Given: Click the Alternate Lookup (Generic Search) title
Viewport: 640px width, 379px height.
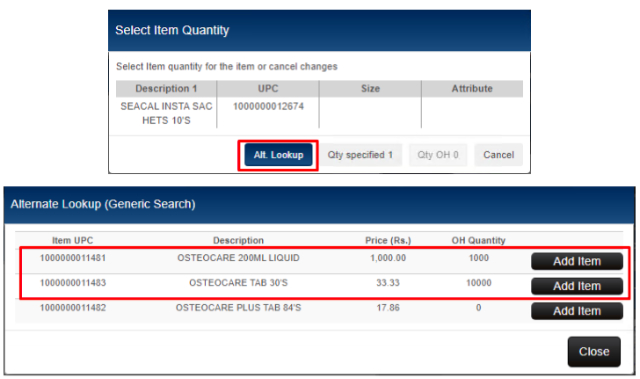Looking at the screenshot, I should point(103,204).
